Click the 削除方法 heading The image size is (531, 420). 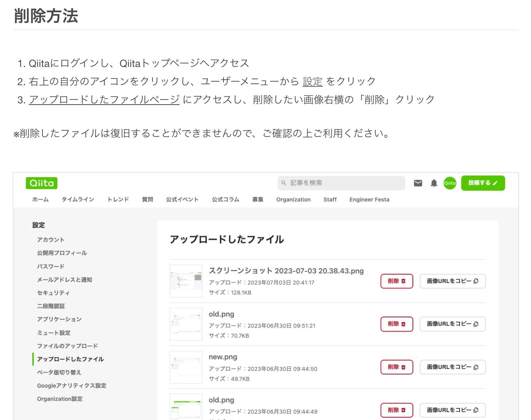pos(46,16)
